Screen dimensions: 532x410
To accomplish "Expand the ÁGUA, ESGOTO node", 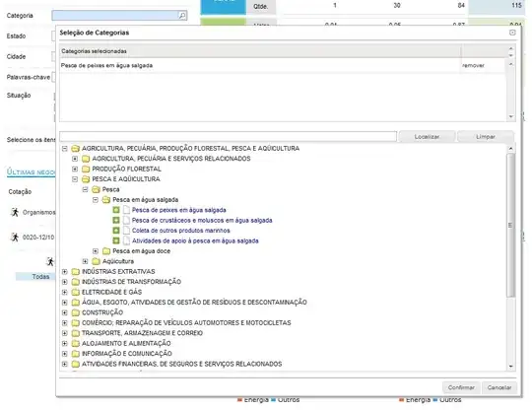I will [x=65, y=303].
